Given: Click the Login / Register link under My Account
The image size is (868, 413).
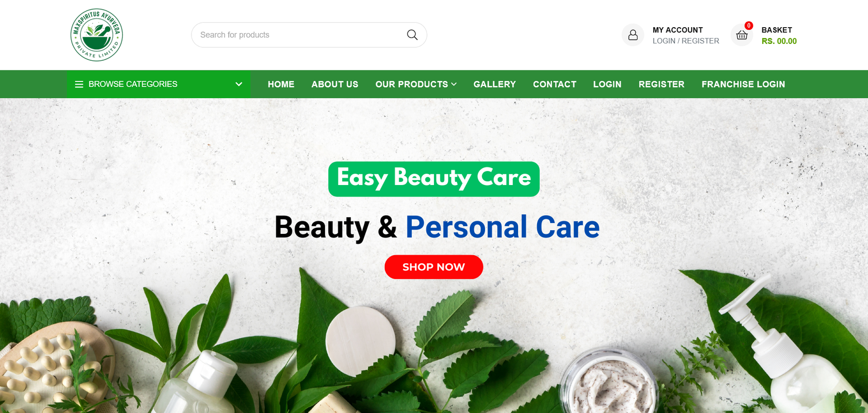Looking at the screenshot, I should [x=686, y=41].
